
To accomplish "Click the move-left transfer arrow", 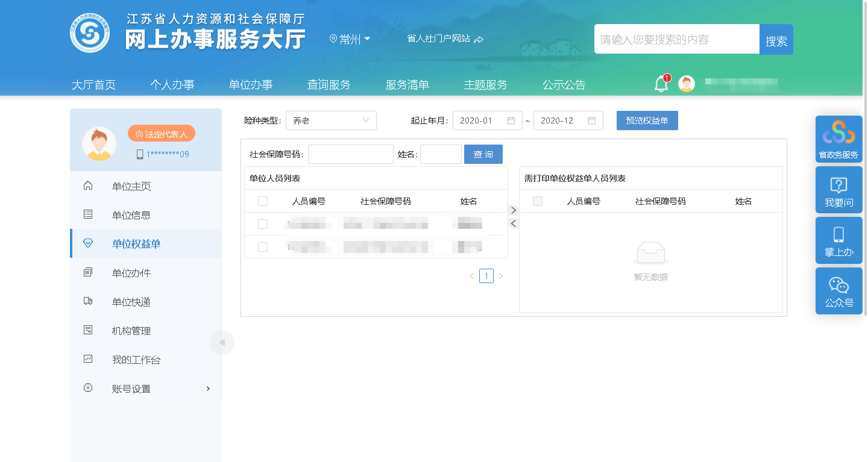I will click(x=514, y=223).
